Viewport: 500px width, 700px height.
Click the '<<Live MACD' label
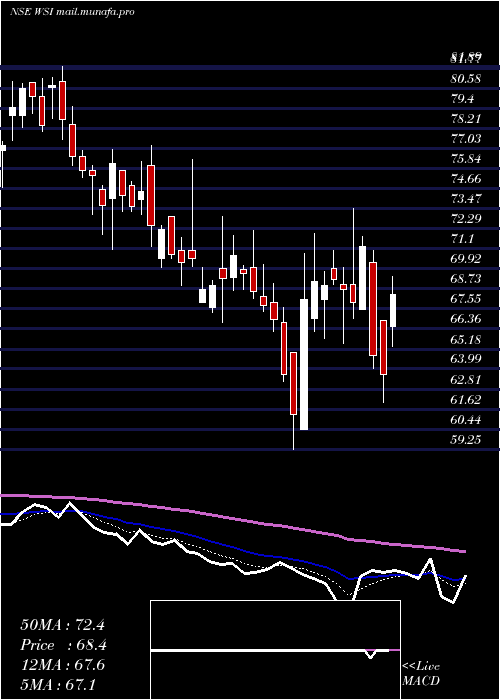point(421,673)
